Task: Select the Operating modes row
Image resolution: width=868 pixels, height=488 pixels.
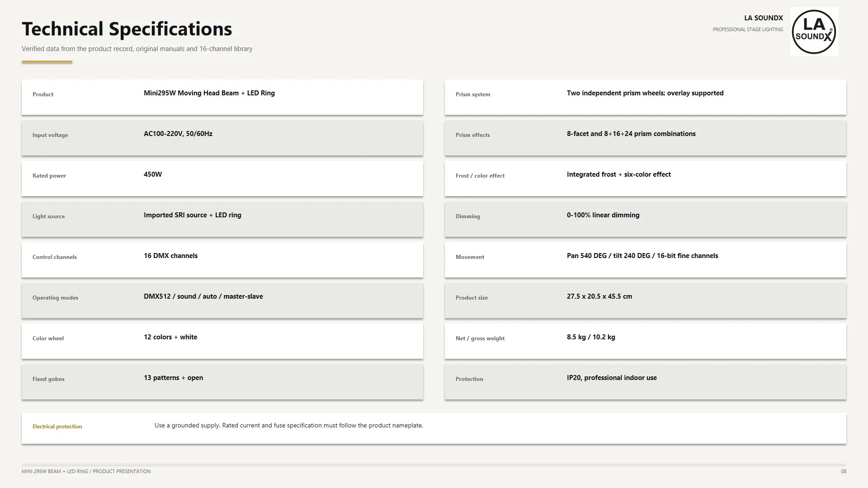Action: [x=222, y=300]
